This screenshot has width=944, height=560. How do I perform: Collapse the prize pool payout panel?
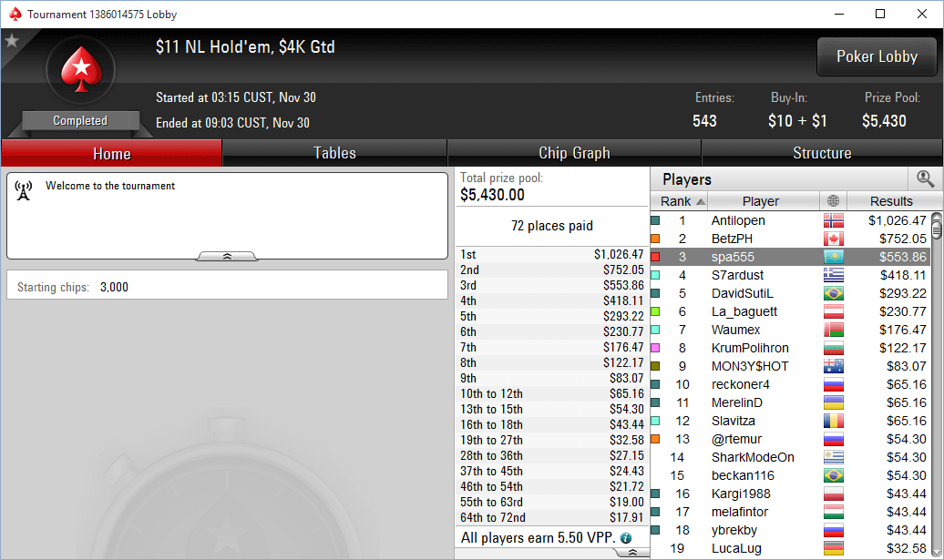(x=631, y=552)
